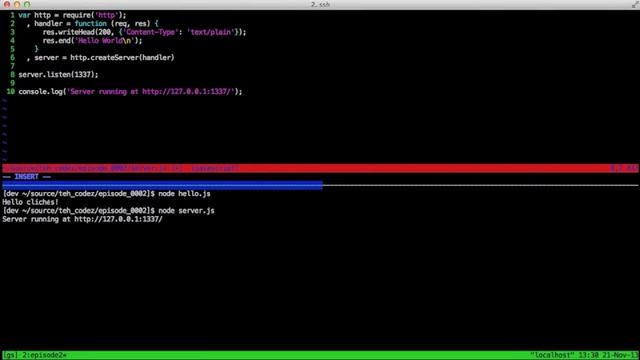This screenshot has width=640, height=360.
Task: Click the 'Hello cliches!' output line
Action: click(30, 202)
